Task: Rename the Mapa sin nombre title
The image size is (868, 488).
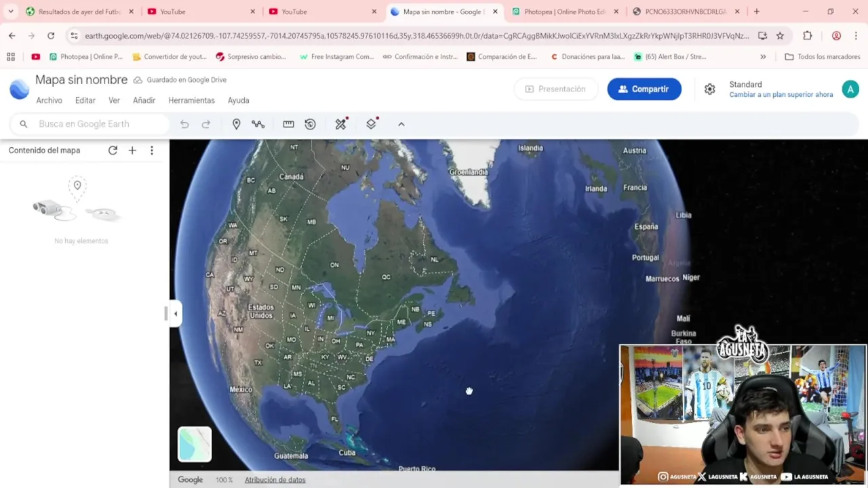Action: pos(81,80)
